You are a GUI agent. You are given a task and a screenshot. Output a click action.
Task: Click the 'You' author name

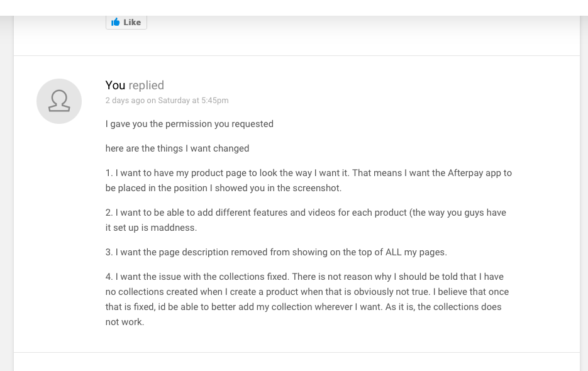(115, 85)
